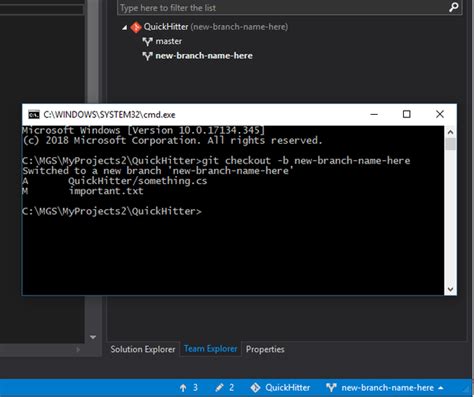Image resolution: width=474 pixels, height=397 pixels.
Task: Click the cmd scrollbar thumb
Action: pos(450,144)
